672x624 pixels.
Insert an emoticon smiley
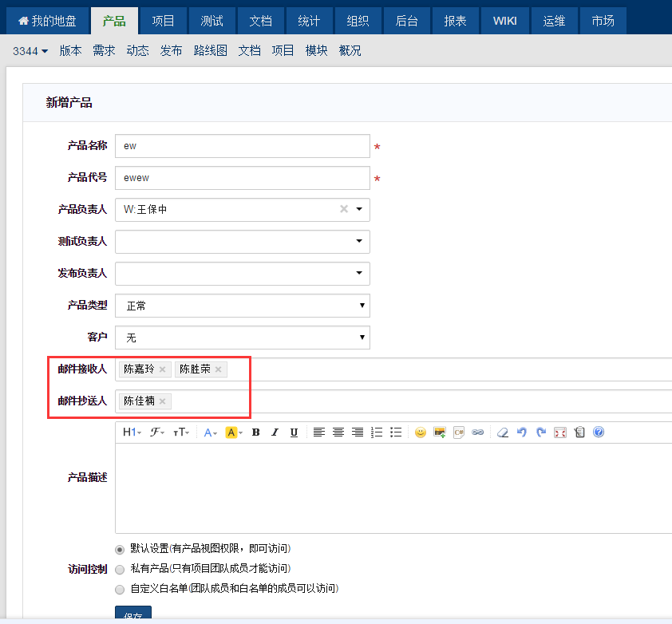pos(421,432)
